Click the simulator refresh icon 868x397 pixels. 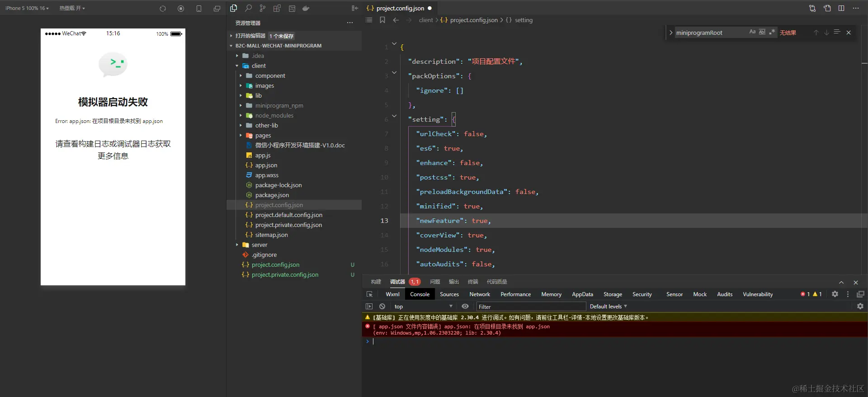click(163, 9)
